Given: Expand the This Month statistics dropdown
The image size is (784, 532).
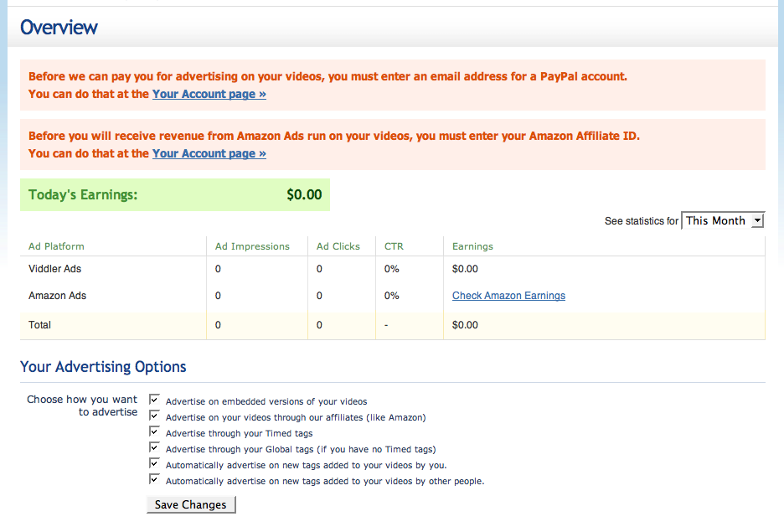Looking at the screenshot, I should pos(723,220).
